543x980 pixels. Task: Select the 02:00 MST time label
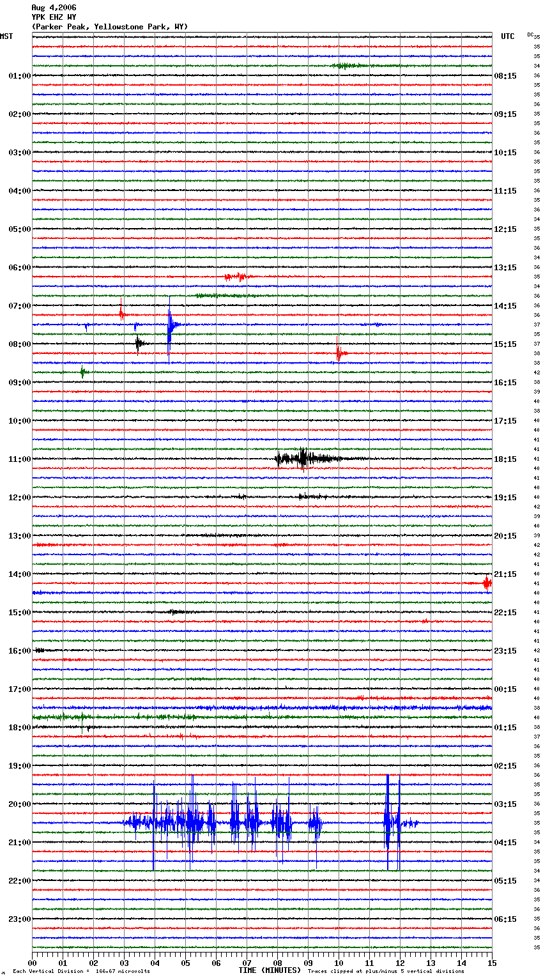click(19, 114)
